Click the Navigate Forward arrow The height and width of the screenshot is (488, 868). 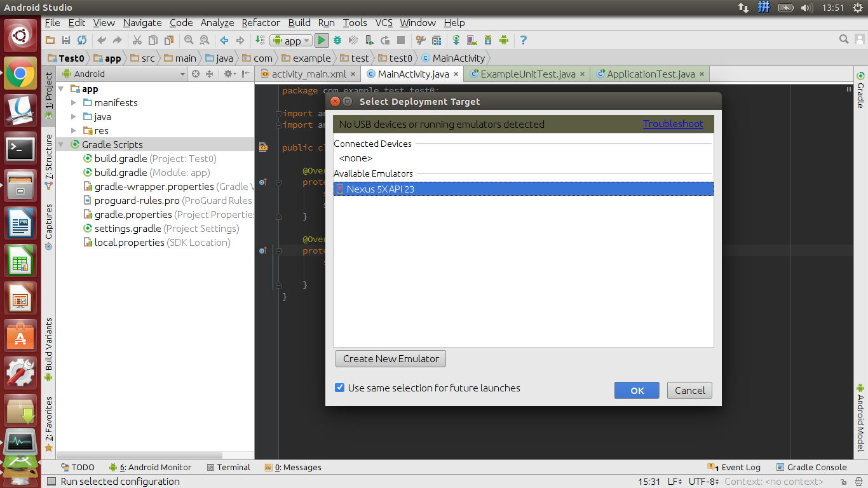click(240, 40)
